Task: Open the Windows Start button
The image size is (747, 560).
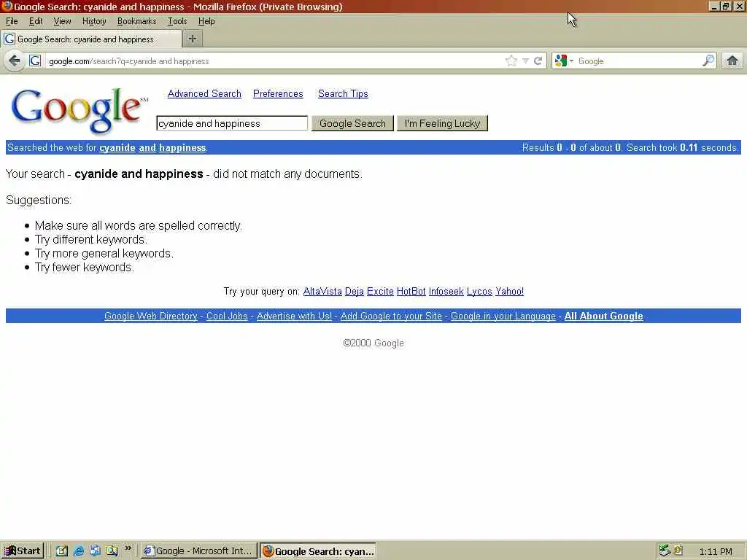Action: pyautogui.click(x=23, y=551)
